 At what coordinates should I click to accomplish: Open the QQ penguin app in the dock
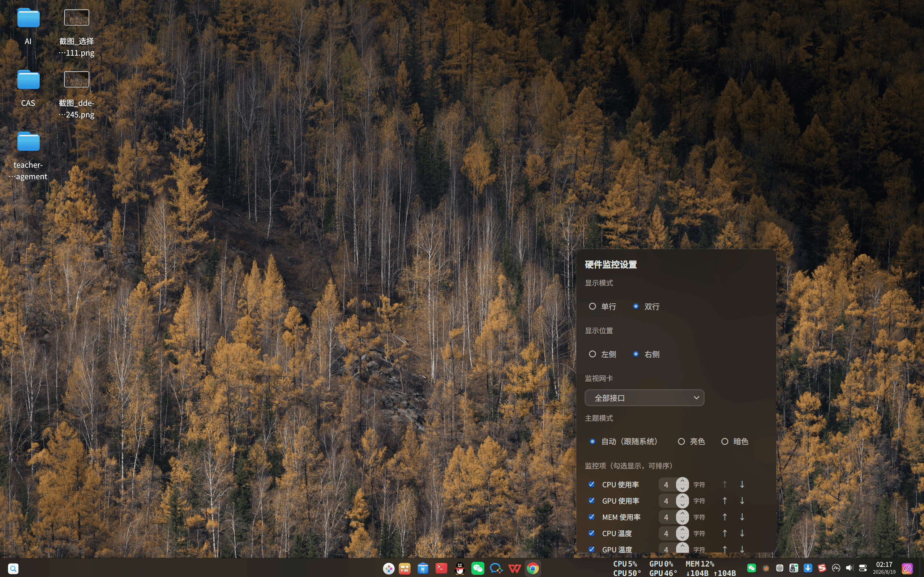460,569
